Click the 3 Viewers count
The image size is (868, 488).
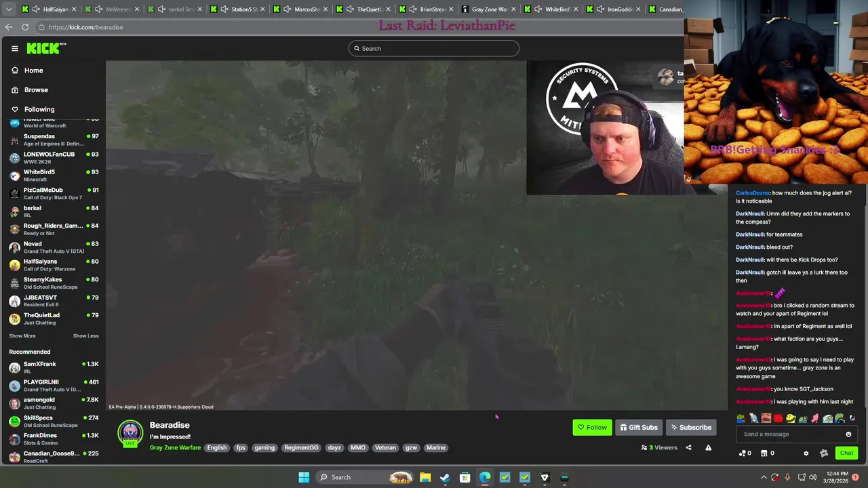pos(659,447)
